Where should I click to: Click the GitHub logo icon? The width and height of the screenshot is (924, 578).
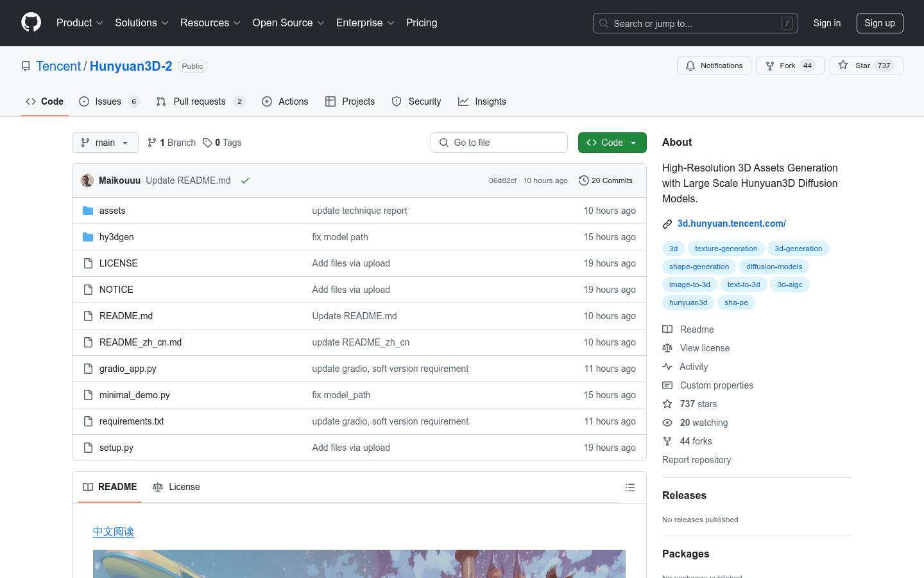pyautogui.click(x=31, y=22)
